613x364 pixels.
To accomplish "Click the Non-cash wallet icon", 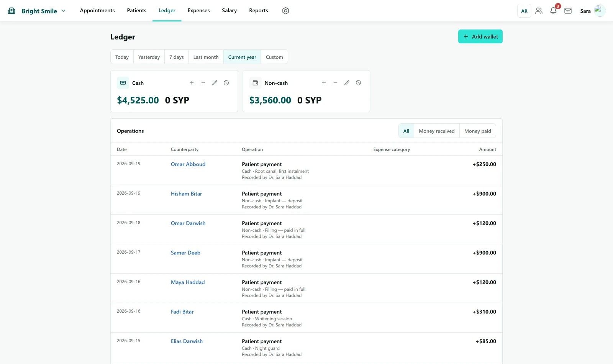I will [256, 83].
